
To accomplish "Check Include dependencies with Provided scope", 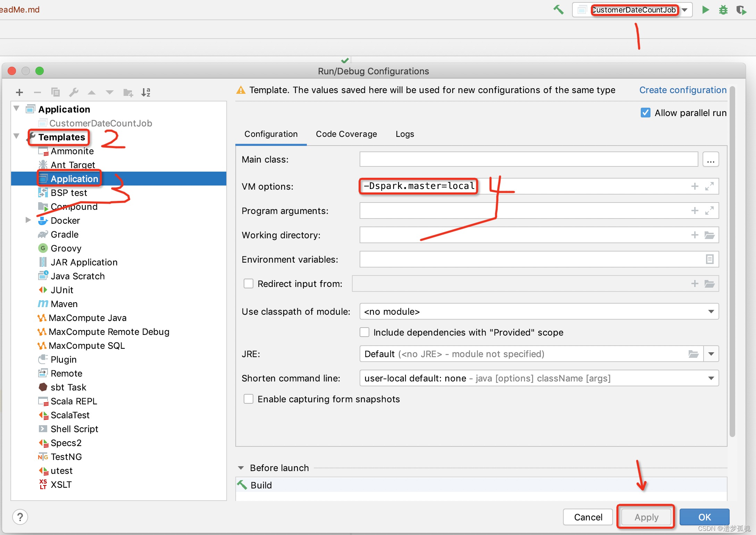I will click(x=364, y=332).
